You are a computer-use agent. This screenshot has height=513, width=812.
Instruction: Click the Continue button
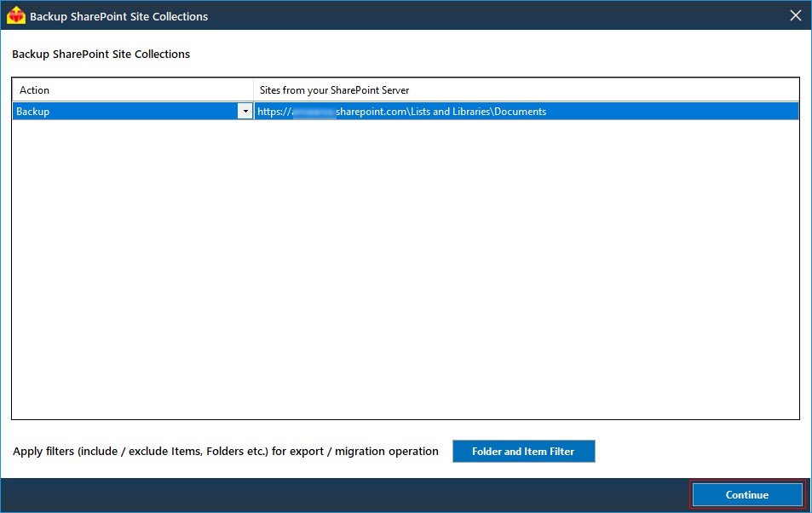tap(746, 495)
